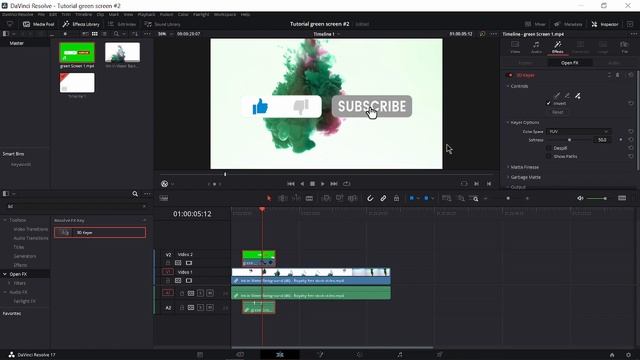Select the keyer Add eyedropper tool

pos(578,96)
